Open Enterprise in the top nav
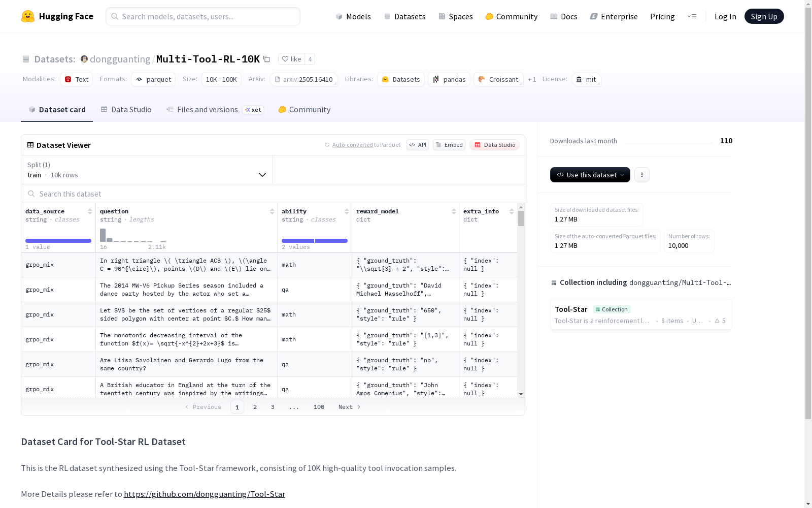812x508 pixels. (614, 16)
